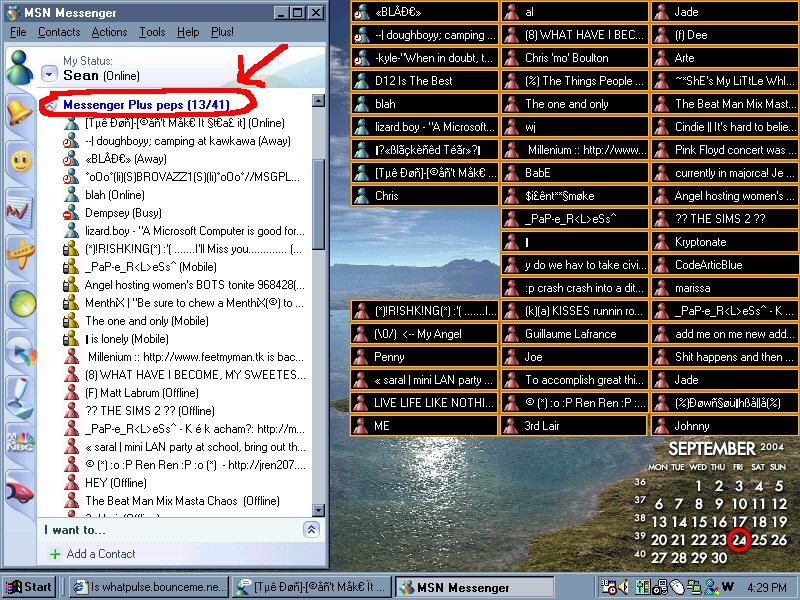Switch to '[Tµê Ðøñ]' chat taskbar button

coord(313,587)
